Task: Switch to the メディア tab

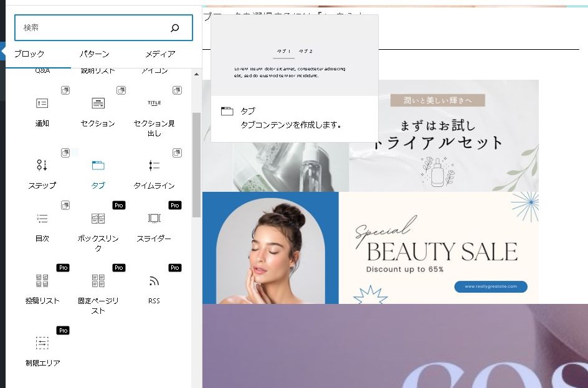Action: point(160,54)
